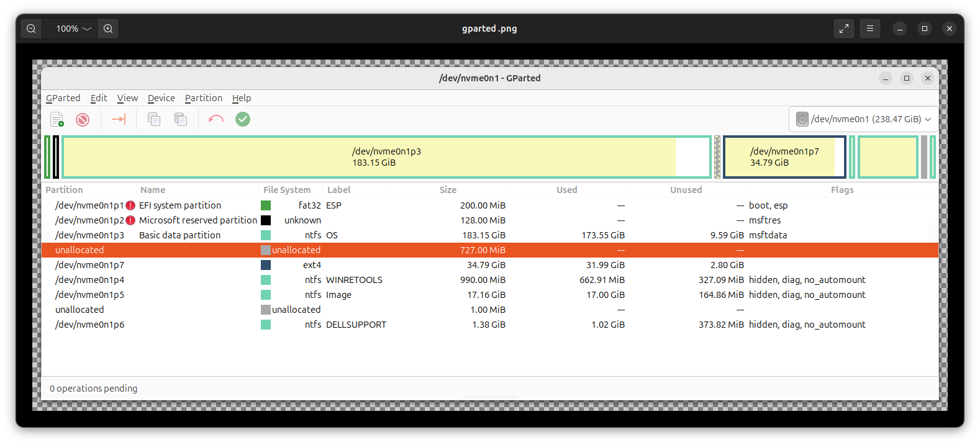980x445 pixels.
Task: Click the Paste partition toolbar icon
Action: (x=181, y=119)
